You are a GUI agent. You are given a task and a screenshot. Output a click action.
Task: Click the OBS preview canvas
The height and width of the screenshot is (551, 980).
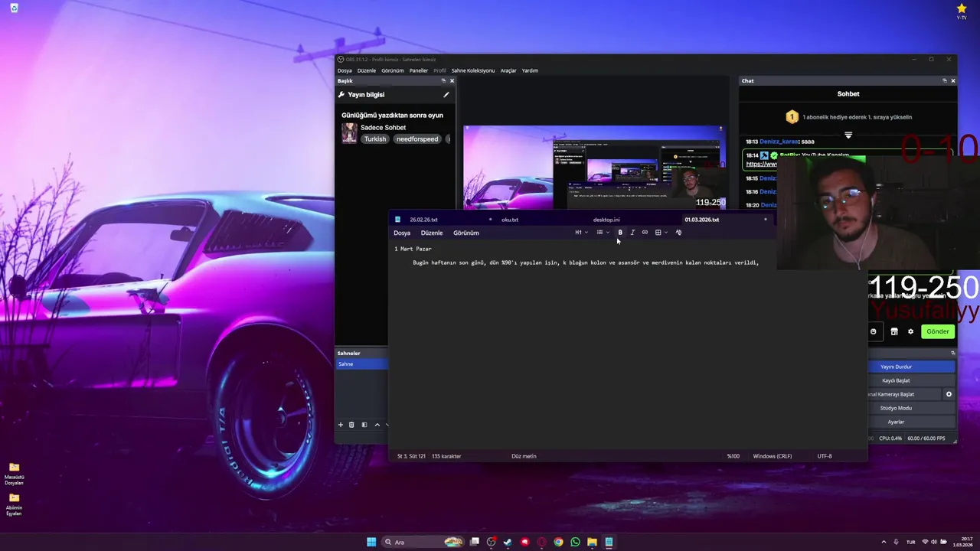(x=594, y=167)
